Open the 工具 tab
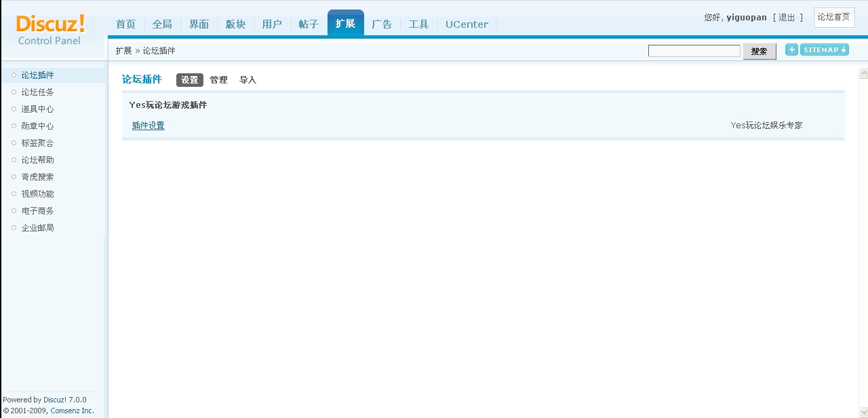Screen dimensions: 868x418 (x=418, y=24)
